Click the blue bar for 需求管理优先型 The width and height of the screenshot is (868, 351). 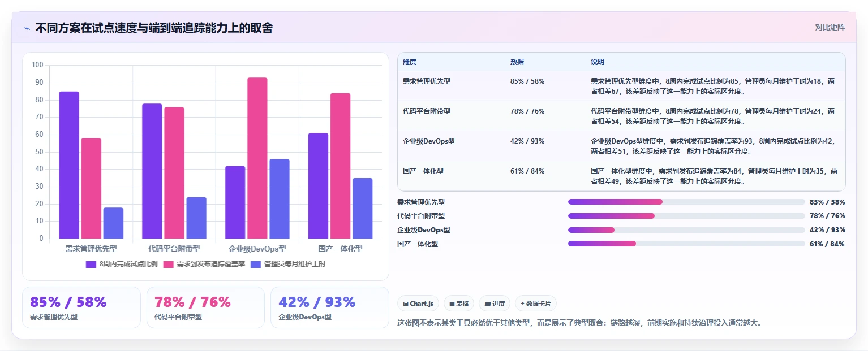(113, 223)
